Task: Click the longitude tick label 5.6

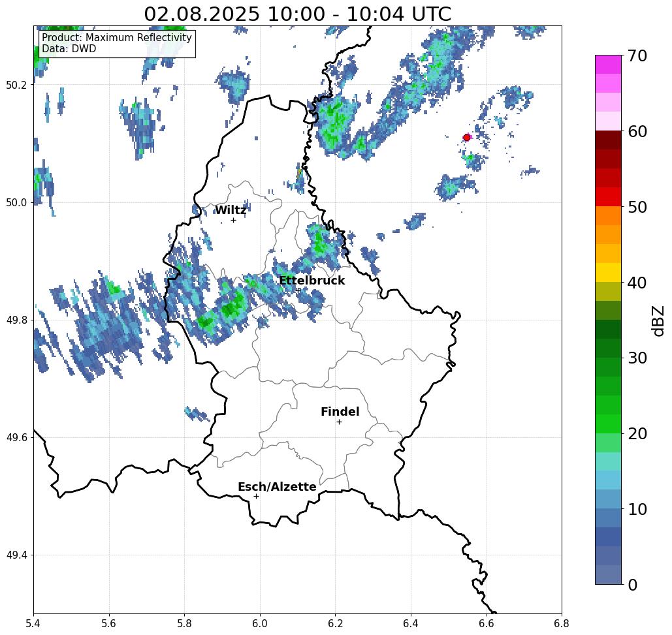Action: tap(109, 624)
